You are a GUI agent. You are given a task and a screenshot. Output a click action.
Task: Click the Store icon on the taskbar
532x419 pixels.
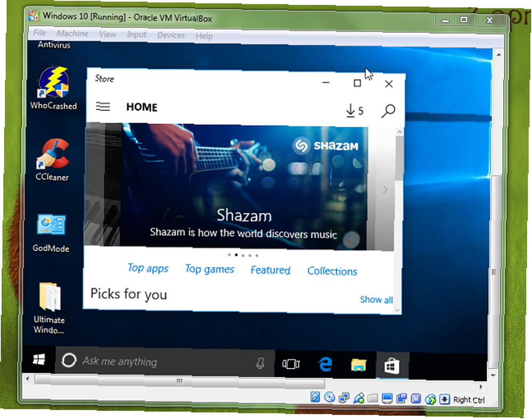pos(392,366)
